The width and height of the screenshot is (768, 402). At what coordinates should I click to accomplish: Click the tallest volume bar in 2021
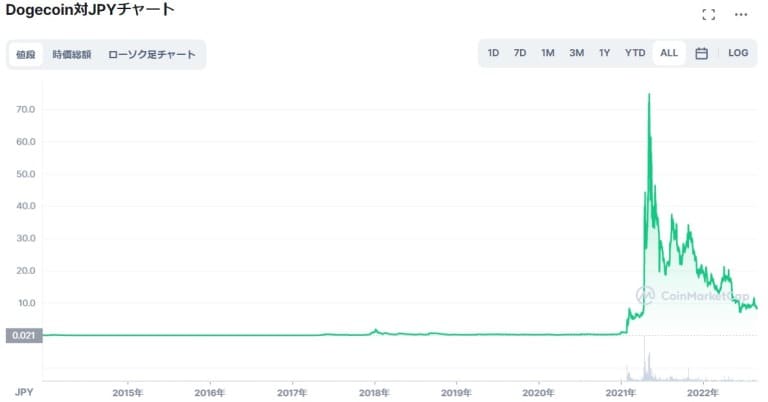point(645,358)
